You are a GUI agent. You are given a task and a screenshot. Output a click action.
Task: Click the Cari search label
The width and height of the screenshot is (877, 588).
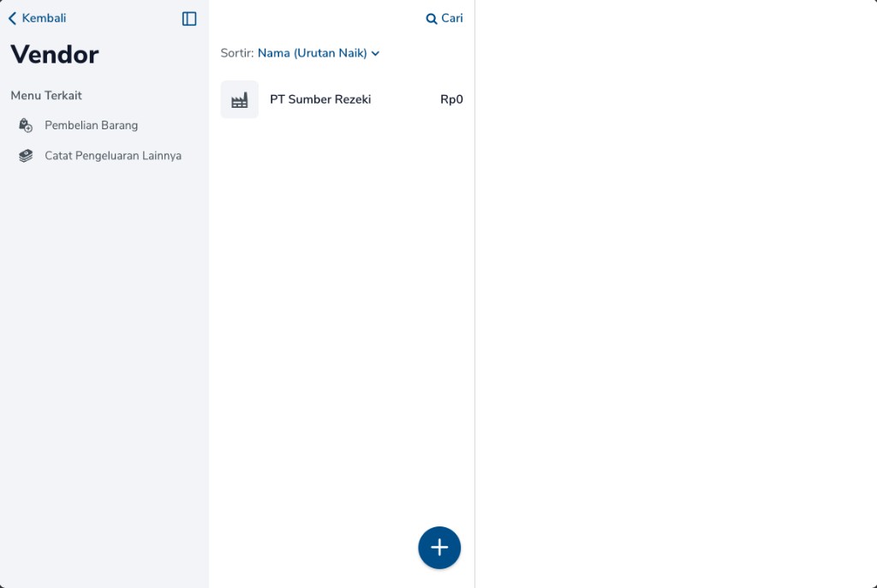point(452,19)
